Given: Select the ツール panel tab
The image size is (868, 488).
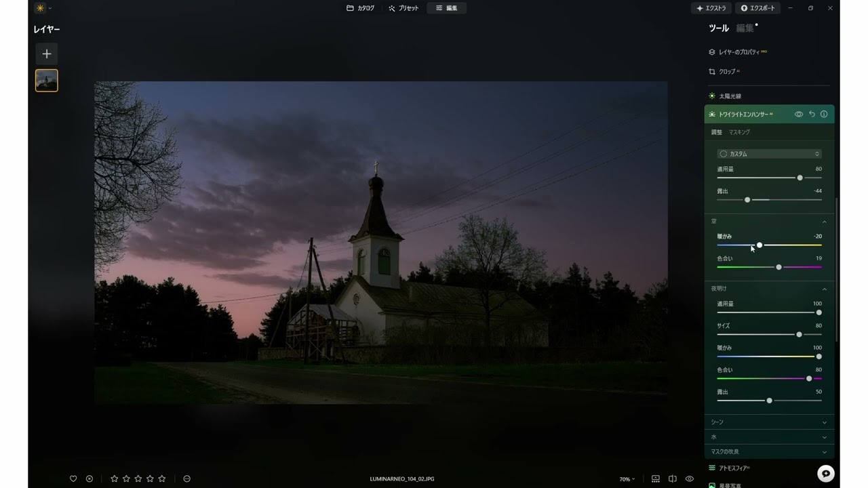Looking at the screenshot, I should click(x=719, y=28).
